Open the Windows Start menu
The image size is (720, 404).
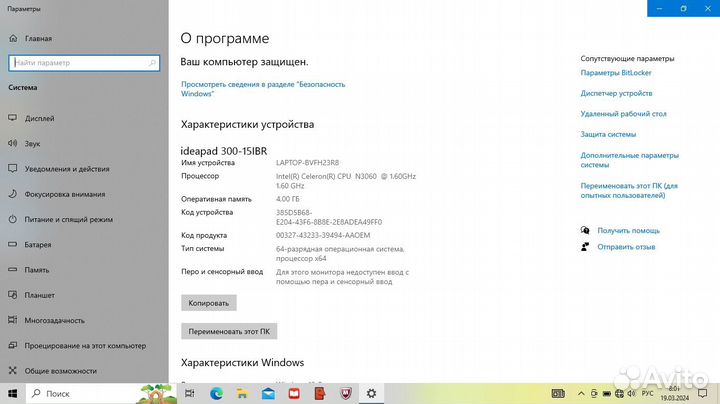(x=13, y=394)
